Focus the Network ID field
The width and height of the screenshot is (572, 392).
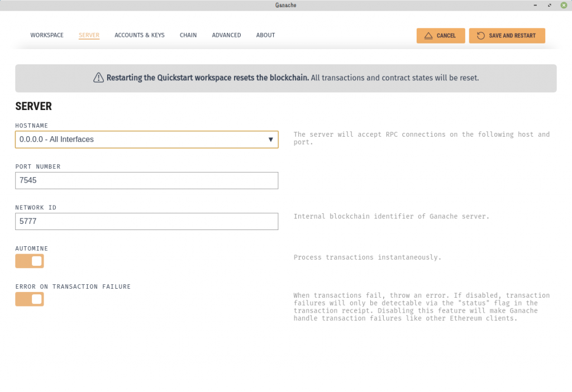pos(147,221)
